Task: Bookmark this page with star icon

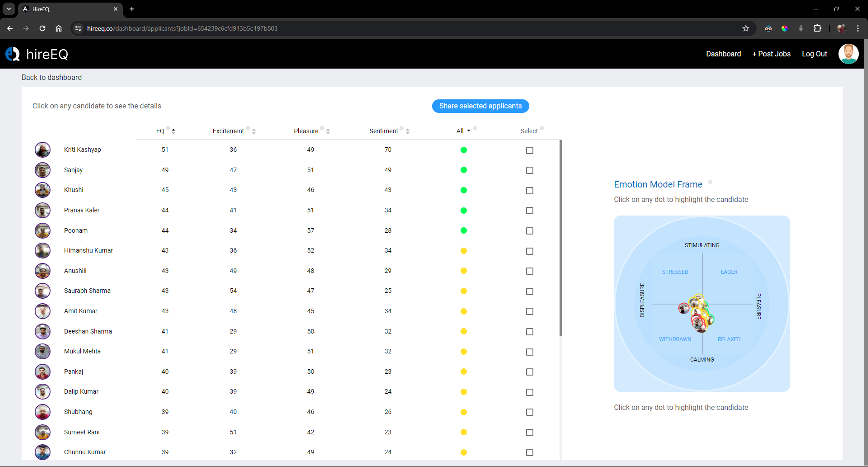Action: pyautogui.click(x=746, y=28)
